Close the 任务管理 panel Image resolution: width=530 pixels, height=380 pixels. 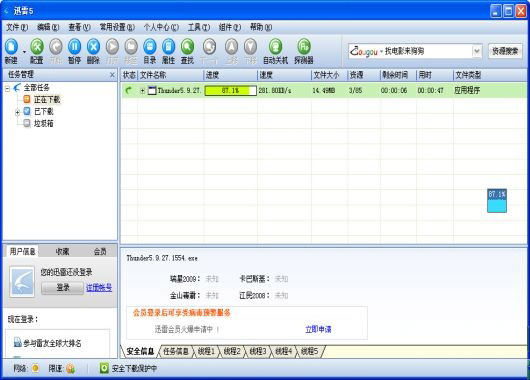tap(112, 75)
